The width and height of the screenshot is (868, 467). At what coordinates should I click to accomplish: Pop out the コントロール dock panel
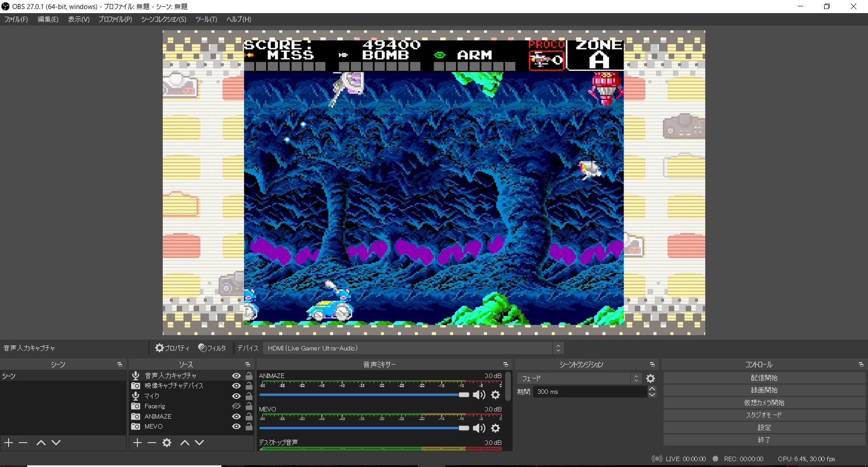tap(861, 364)
